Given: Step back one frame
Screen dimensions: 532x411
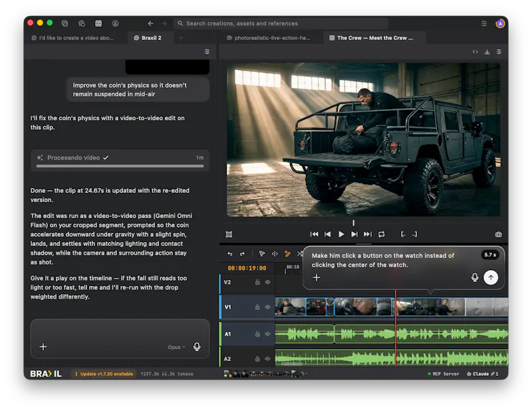Looking at the screenshot, I should pos(327,234).
